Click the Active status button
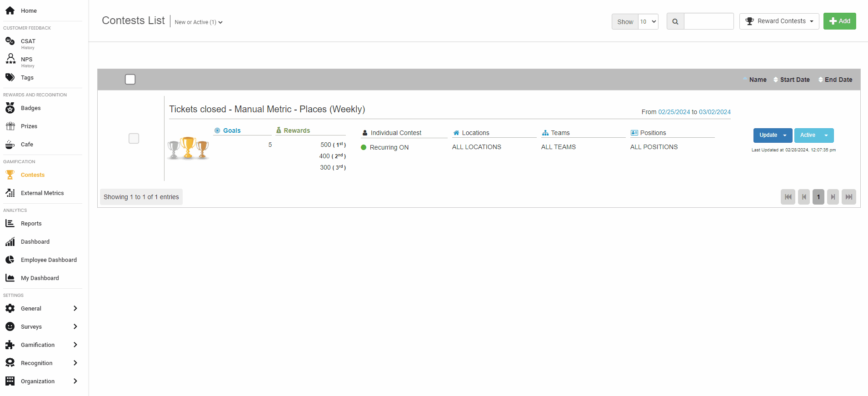This screenshot has height=396, width=868. click(x=808, y=135)
